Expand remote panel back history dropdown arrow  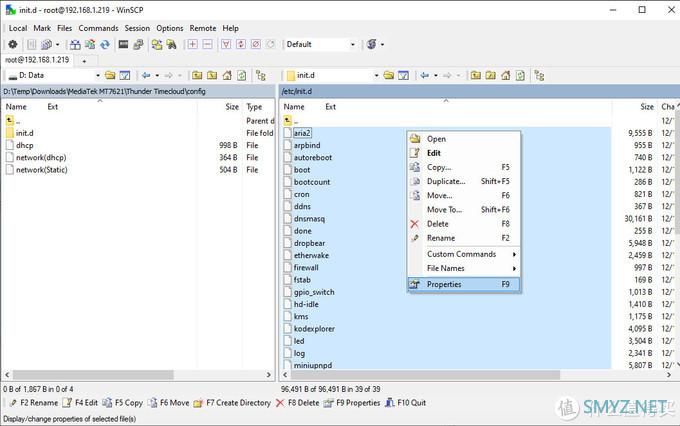435,75
